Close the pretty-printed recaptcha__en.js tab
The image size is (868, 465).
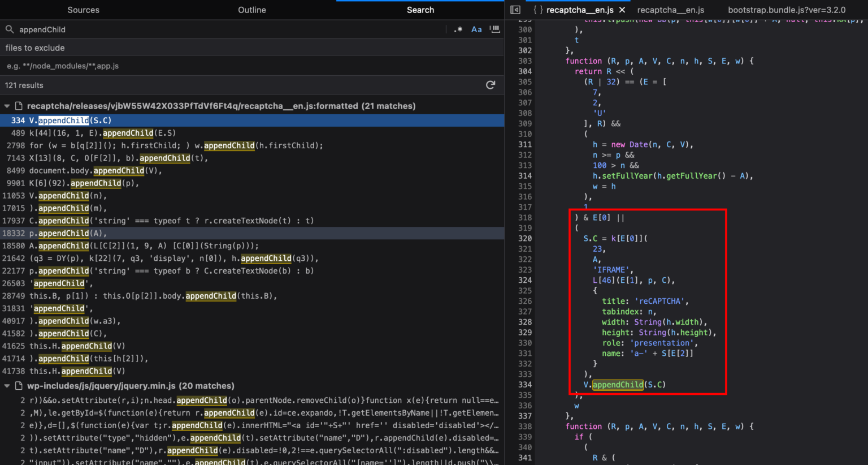[622, 10]
